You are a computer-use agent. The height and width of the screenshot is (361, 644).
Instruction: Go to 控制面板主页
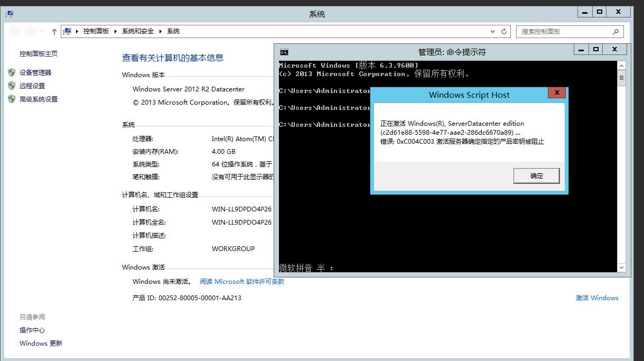[39, 53]
